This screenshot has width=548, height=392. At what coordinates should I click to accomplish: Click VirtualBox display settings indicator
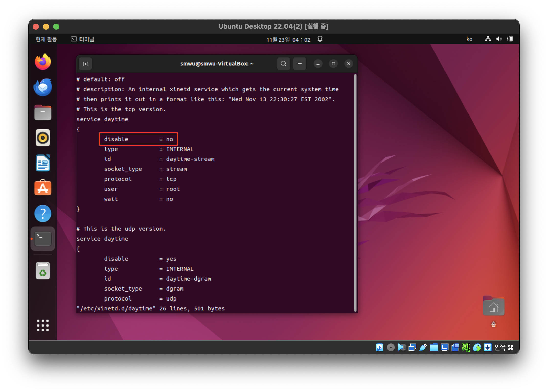(444, 348)
